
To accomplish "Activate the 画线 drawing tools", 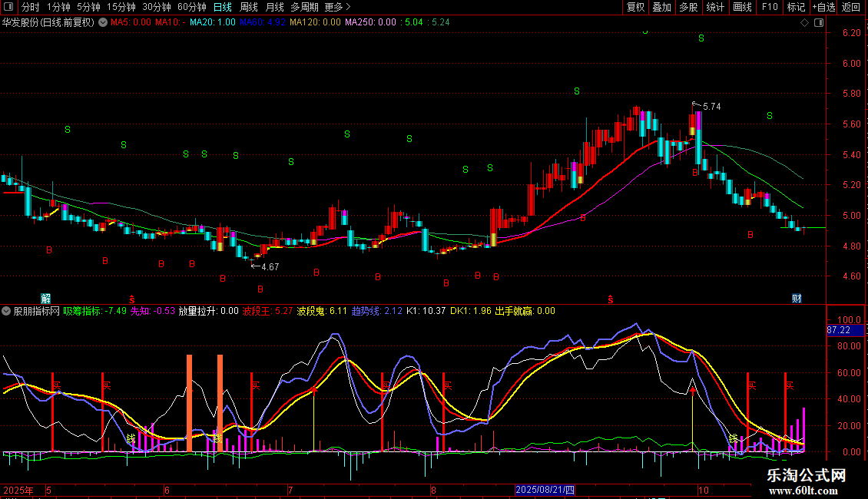I will [742, 7].
